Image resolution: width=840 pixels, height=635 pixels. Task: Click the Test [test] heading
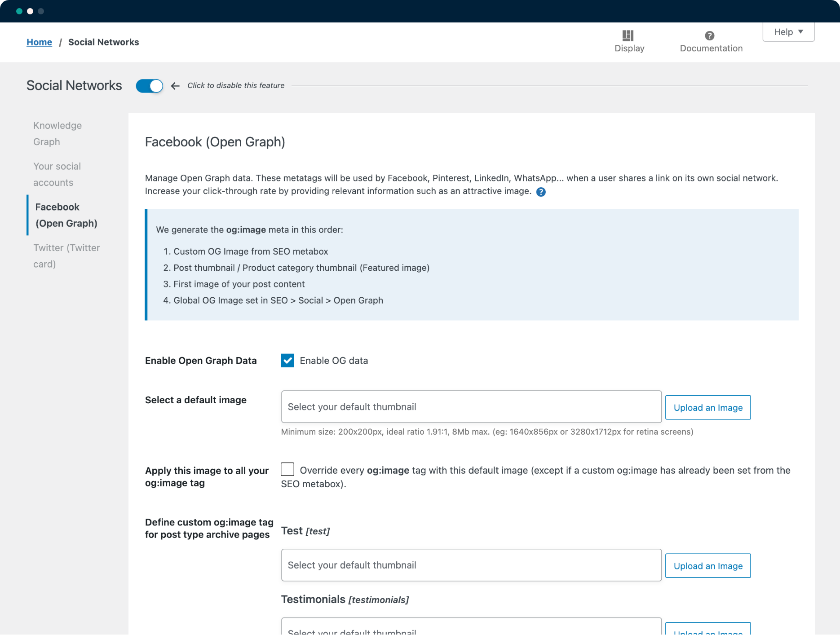pos(305,531)
